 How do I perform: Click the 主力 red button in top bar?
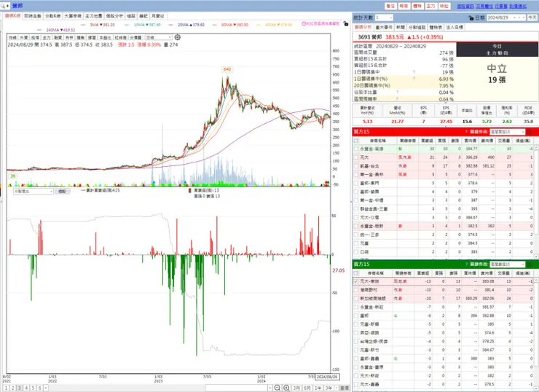[430, 6]
